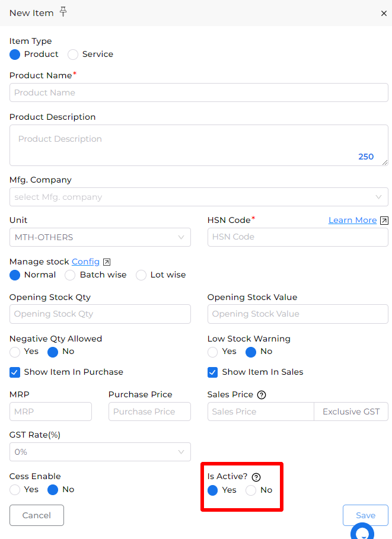Click the Save button
Viewport: 392px width, 539px height.
tap(365, 515)
